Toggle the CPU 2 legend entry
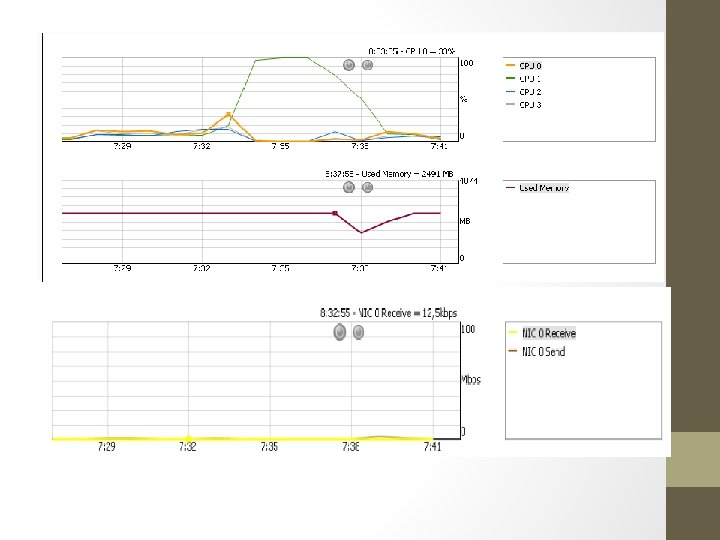Image resolution: width=720 pixels, height=540 pixels. tap(523, 92)
